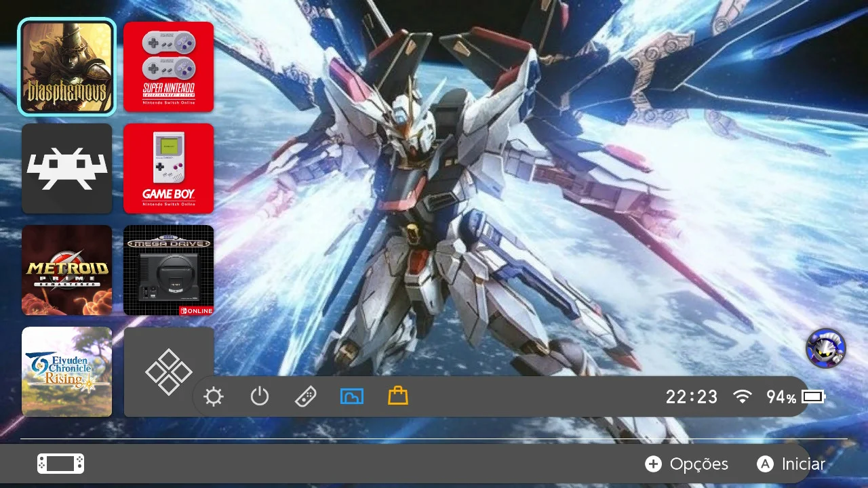Launch the Blasphemous game tile
868x488 pixels.
click(x=67, y=67)
